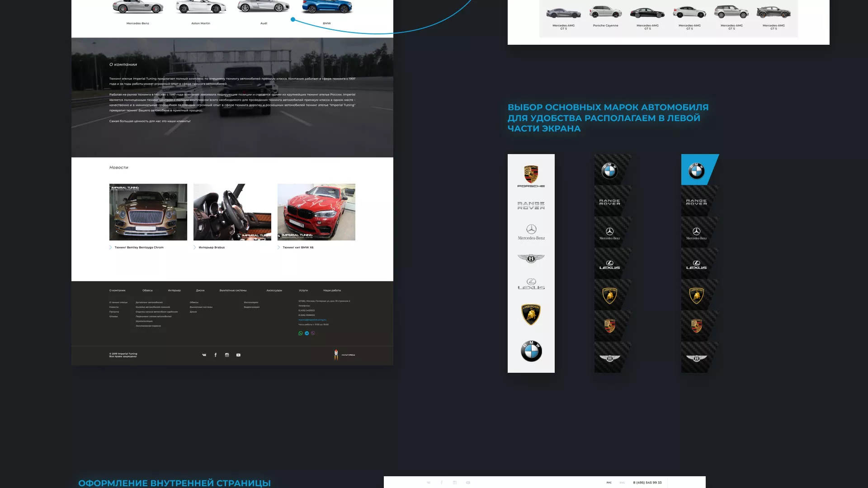Open the Интерьер Brabus news link
The height and width of the screenshot is (488, 868).
[x=212, y=248]
